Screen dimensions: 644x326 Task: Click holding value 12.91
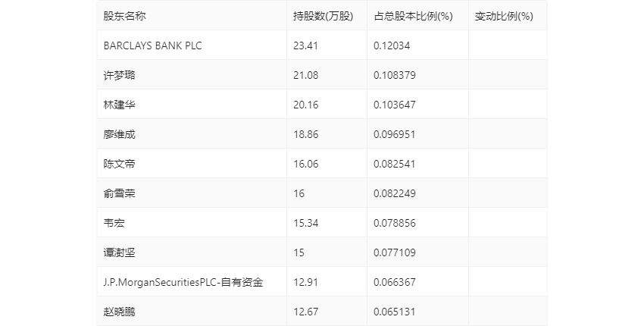pos(305,283)
